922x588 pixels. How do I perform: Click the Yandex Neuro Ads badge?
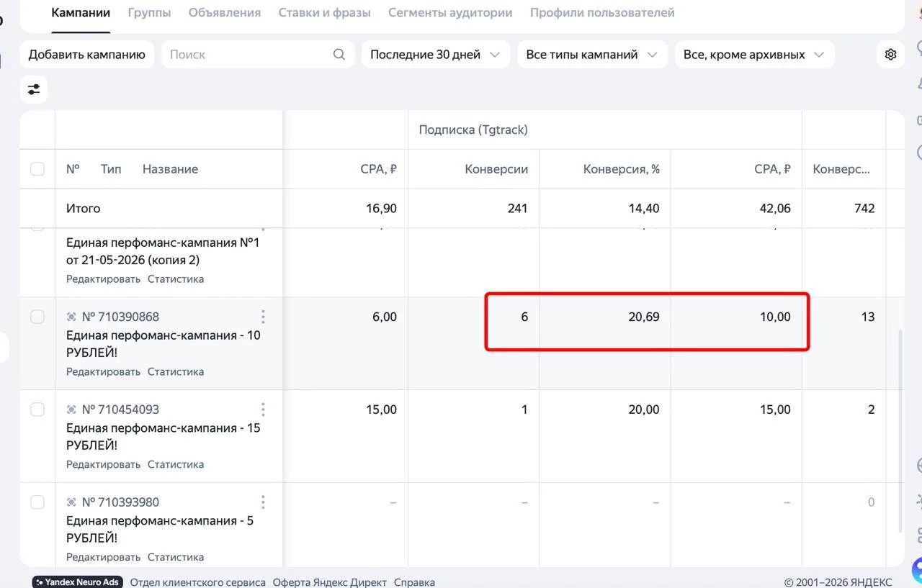coord(78,582)
